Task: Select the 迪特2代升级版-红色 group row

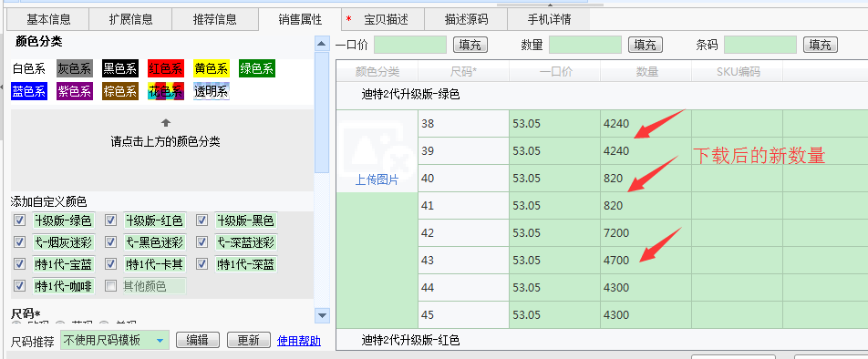Action: (602, 340)
